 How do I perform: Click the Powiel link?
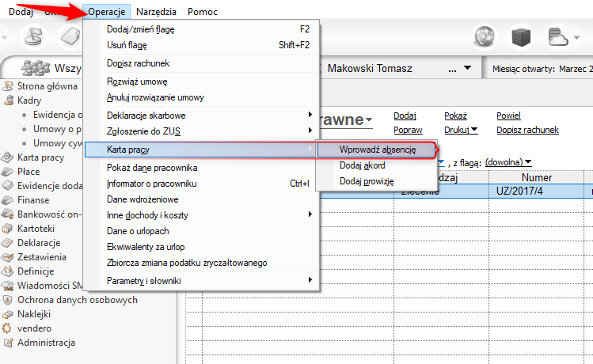508,116
